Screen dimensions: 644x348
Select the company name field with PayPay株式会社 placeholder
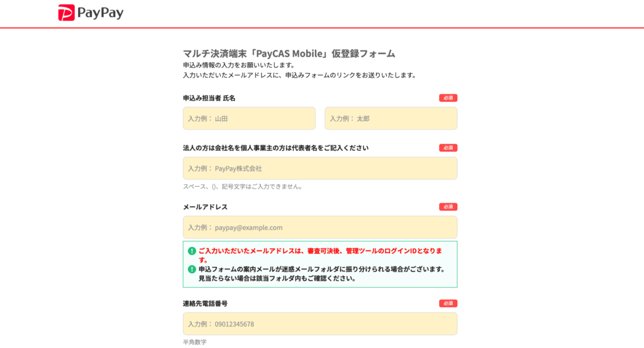(x=319, y=169)
